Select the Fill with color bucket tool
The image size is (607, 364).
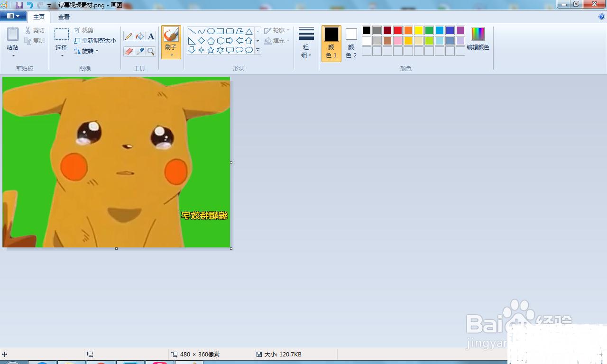tap(140, 36)
